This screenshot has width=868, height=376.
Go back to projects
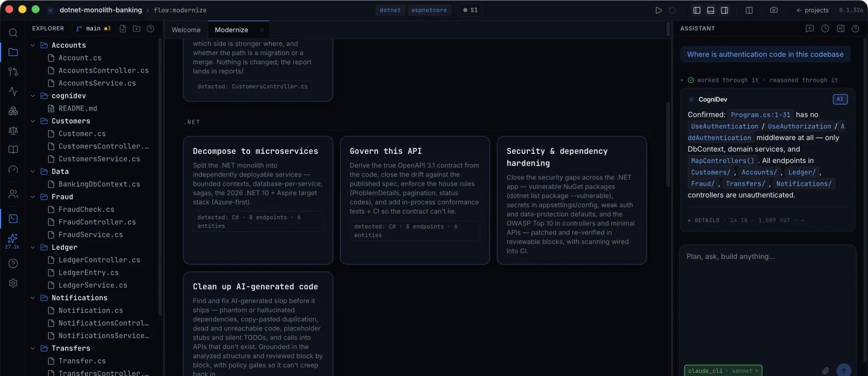coord(812,10)
